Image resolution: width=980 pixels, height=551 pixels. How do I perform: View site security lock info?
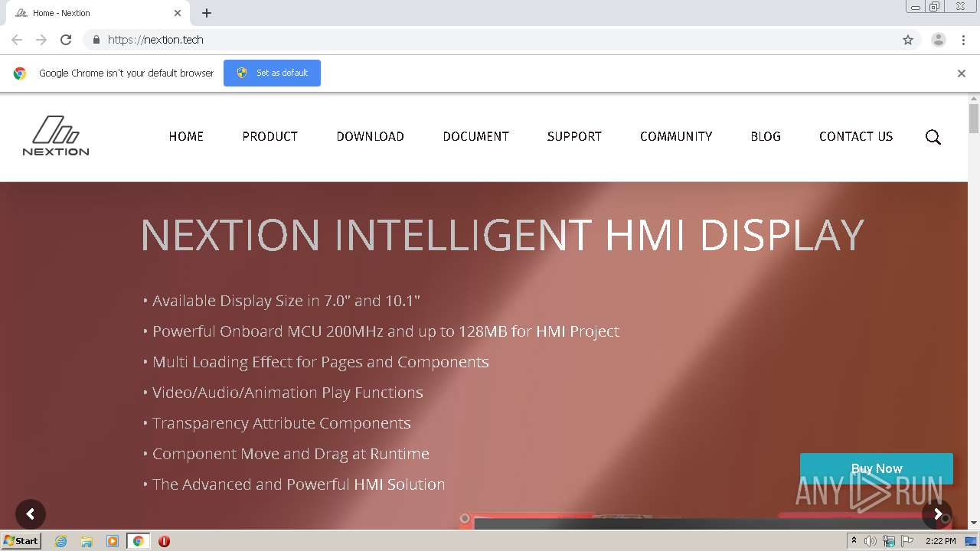(96, 40)
